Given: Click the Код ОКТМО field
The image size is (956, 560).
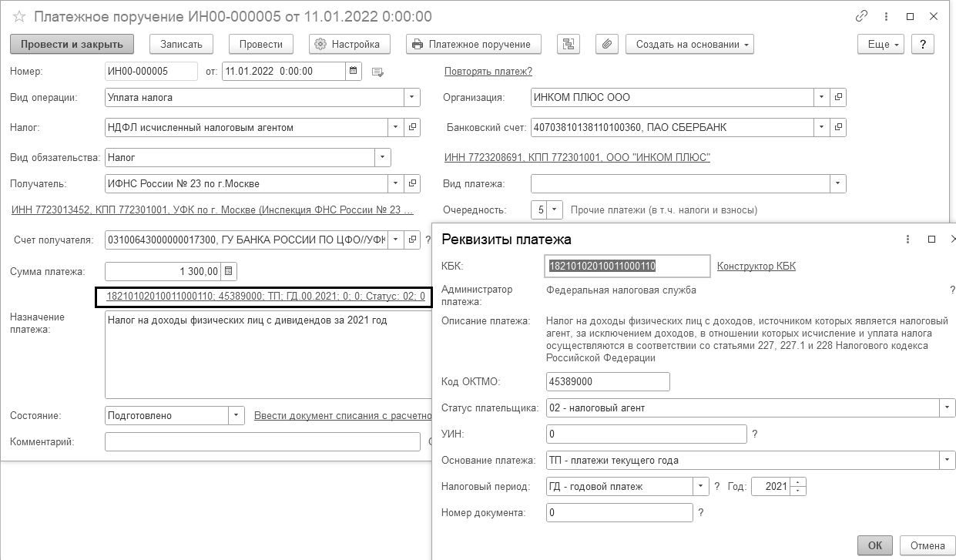Looking at the screenshot, I should 608,381.
